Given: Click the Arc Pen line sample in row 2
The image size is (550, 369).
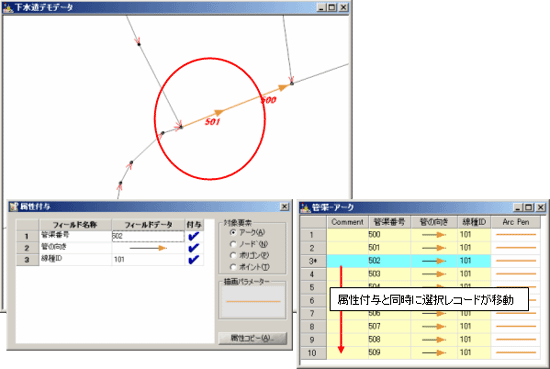Looking at the screenshot, I should tap(516, 248).
